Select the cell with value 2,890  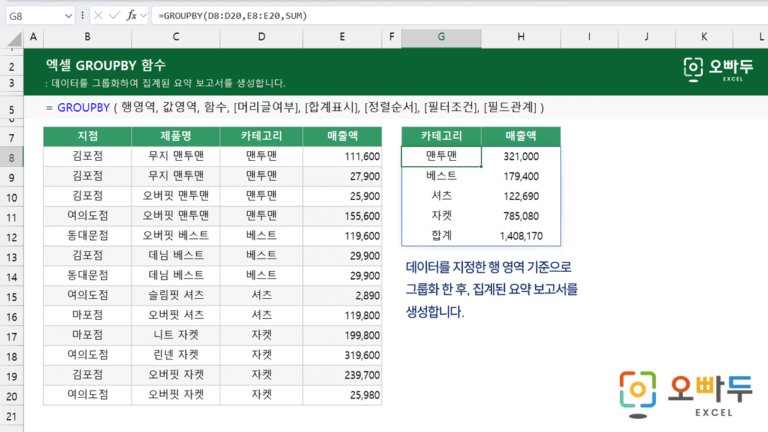pyautogui.click(x=342, y=295)
